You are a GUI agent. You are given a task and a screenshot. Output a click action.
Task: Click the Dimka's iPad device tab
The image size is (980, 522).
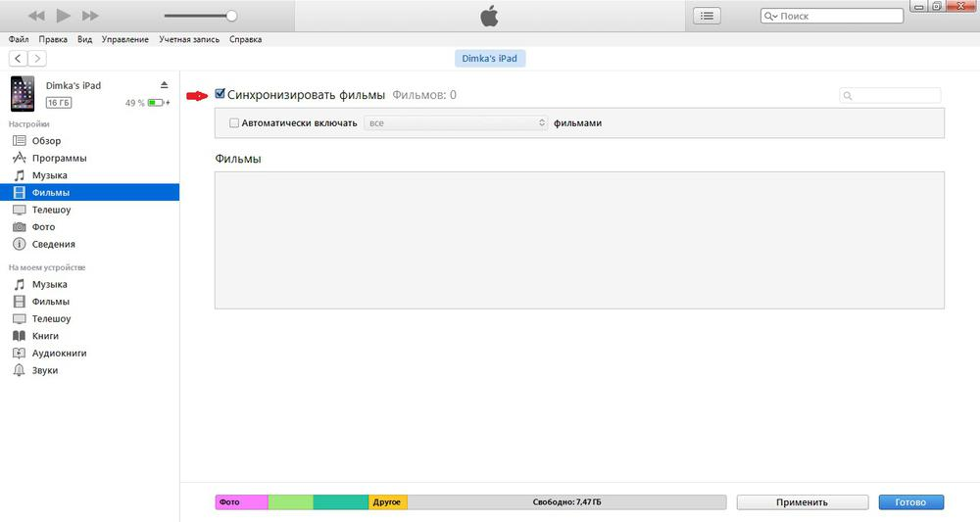[x=489, y=58]
